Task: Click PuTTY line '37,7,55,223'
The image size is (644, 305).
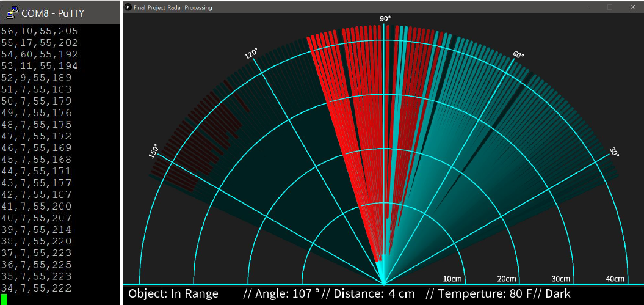Action: click(x=37, y=253)
